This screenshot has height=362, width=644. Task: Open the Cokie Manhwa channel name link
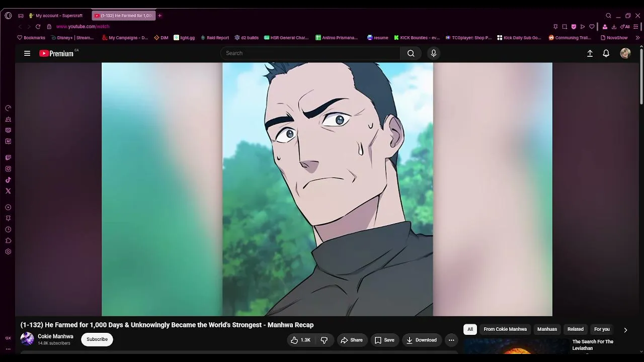55,336
